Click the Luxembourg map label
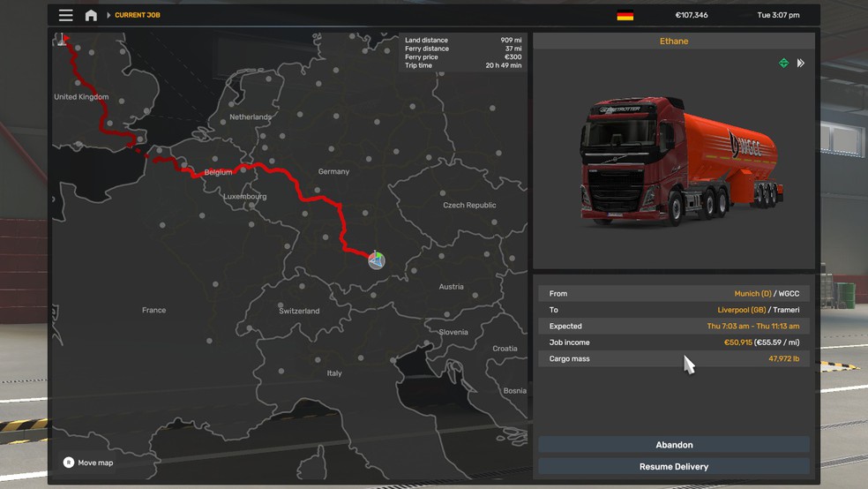Screen dimensions: 868x489 pyautogui.click(x=244, y=196)
